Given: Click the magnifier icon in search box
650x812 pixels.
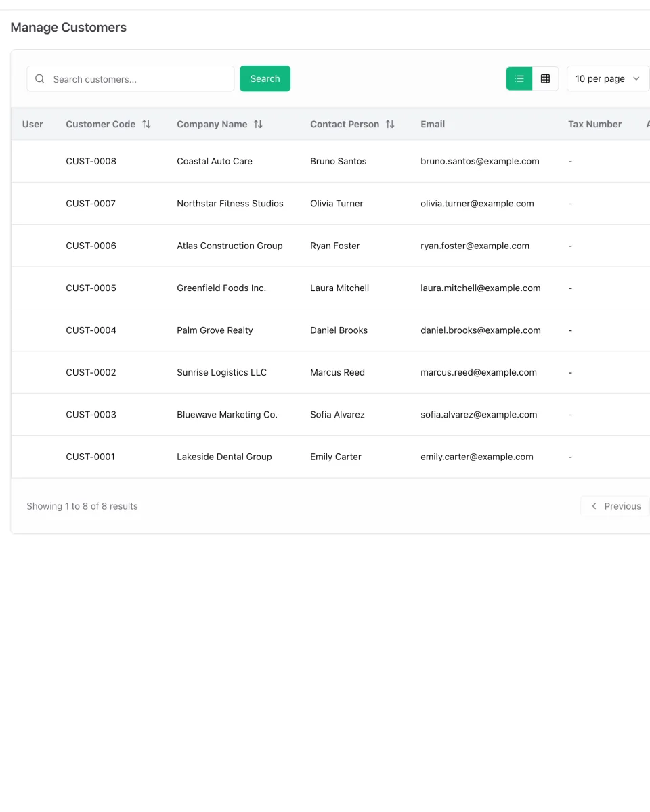Looking at the screenshot, I should pyautogui.click(x=40, y=79).
